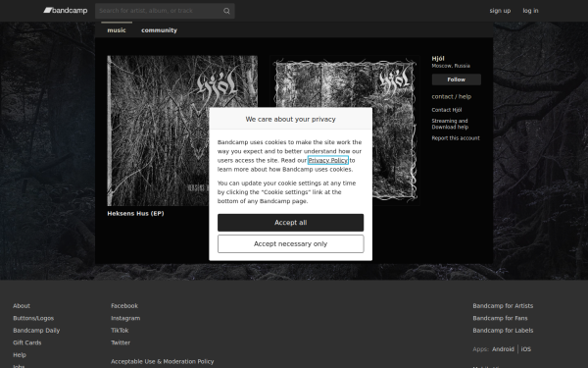This screenshot has width=588, height=368.
Task: Click the search magnifier icon
Action: pos(226,11)
